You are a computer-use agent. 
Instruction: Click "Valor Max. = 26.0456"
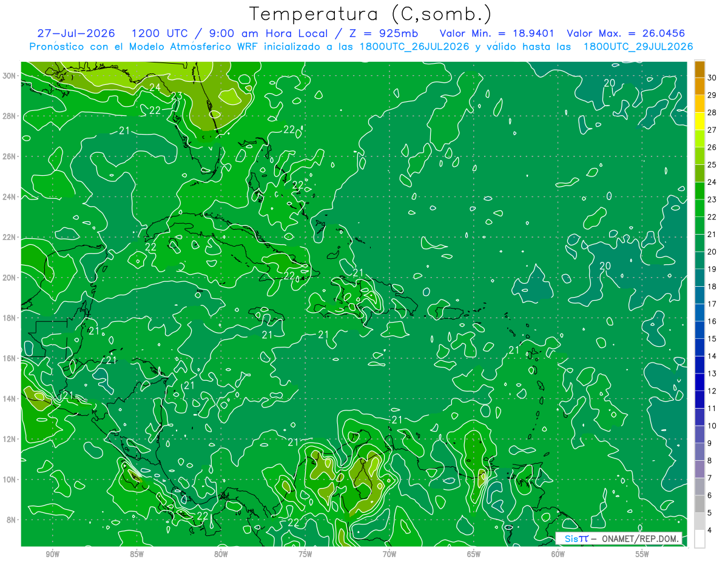click(x=625, y=33)
